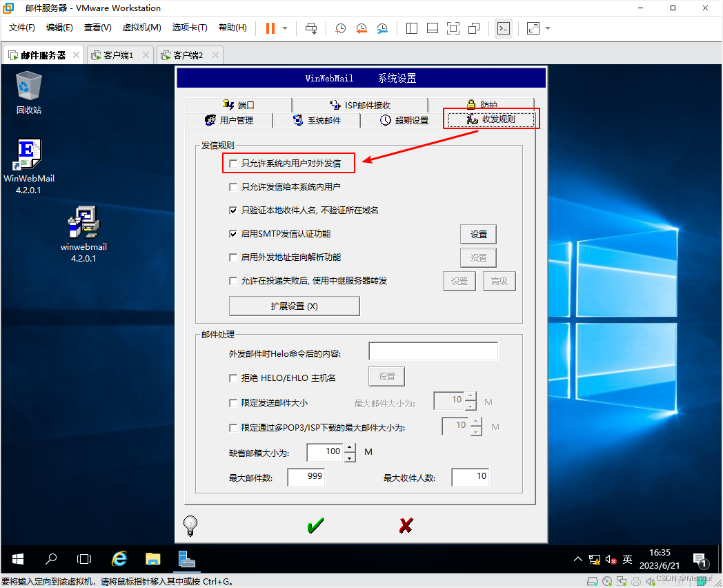723x588 pixels.
Task: Open File Explorer from taskbar
Action: pyautogui.click(x=152, y=559)
